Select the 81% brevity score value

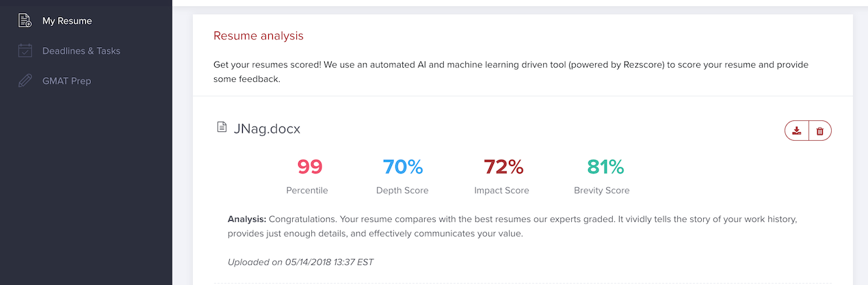(x=605, y=167)
